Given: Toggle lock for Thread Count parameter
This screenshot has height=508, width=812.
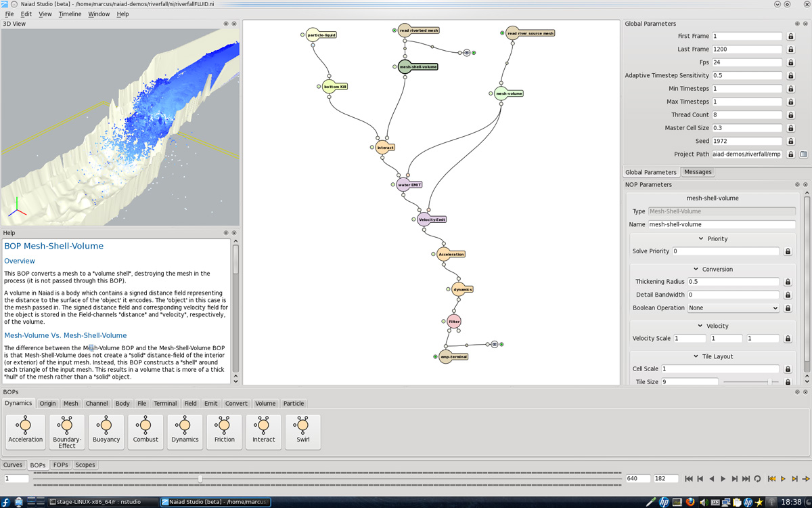Looking at the screenshot, I should point(790,115).
